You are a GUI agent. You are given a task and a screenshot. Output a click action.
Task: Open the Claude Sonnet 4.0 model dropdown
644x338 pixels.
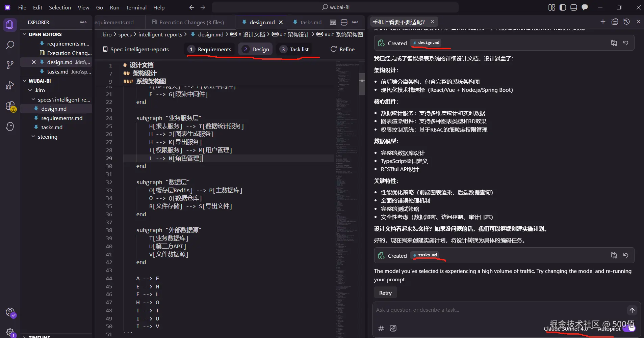point(569,329)
